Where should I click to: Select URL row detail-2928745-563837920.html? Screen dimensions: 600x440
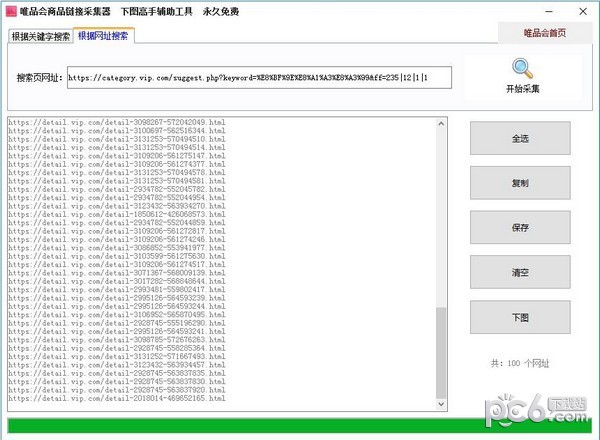117,390
